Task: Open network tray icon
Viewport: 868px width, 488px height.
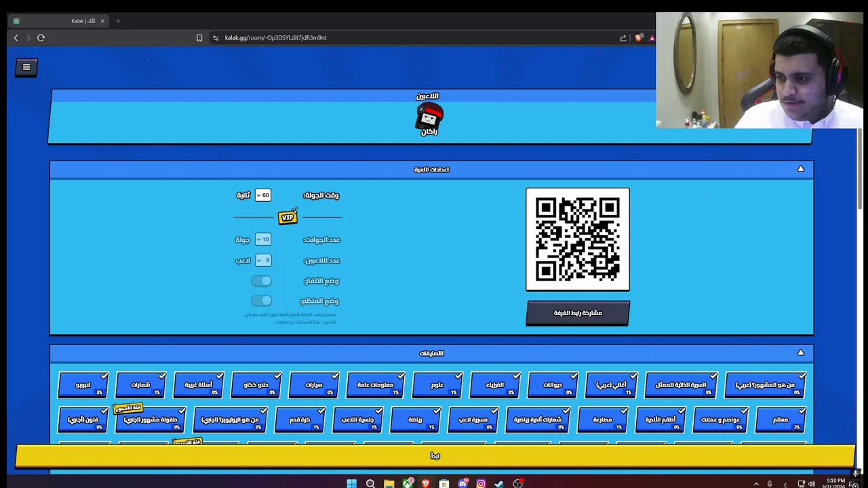Action: coord(802,483)
